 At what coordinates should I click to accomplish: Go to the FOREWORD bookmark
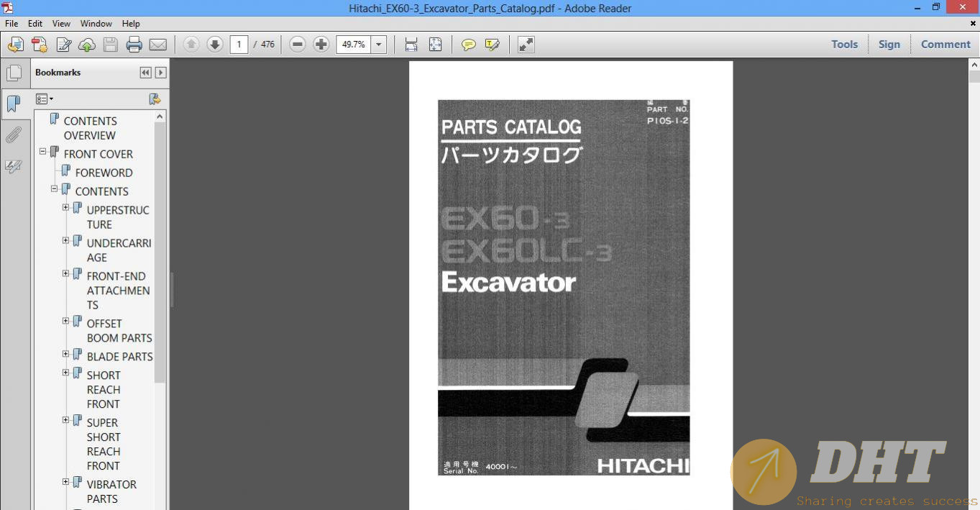click(104, 173)
